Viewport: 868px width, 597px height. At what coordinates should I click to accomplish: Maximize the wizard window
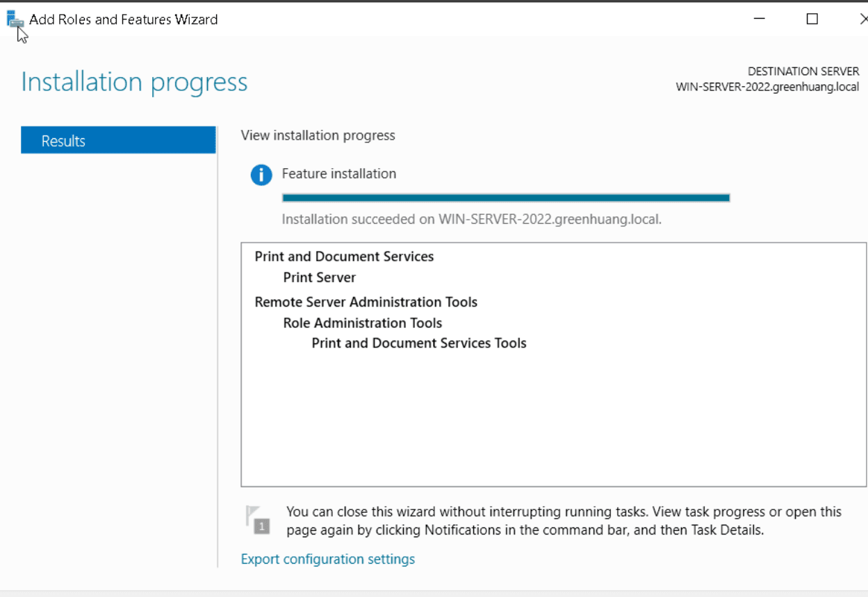click(812, 19)
